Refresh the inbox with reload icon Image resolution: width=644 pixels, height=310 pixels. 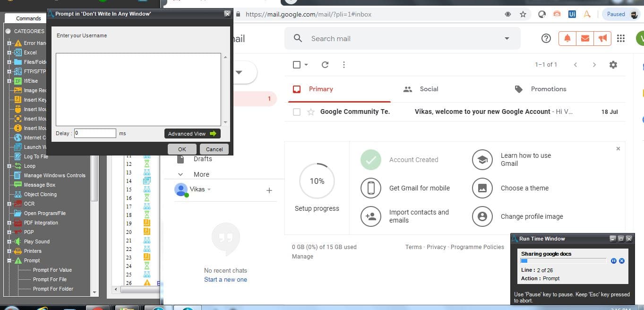coord(325,65)
